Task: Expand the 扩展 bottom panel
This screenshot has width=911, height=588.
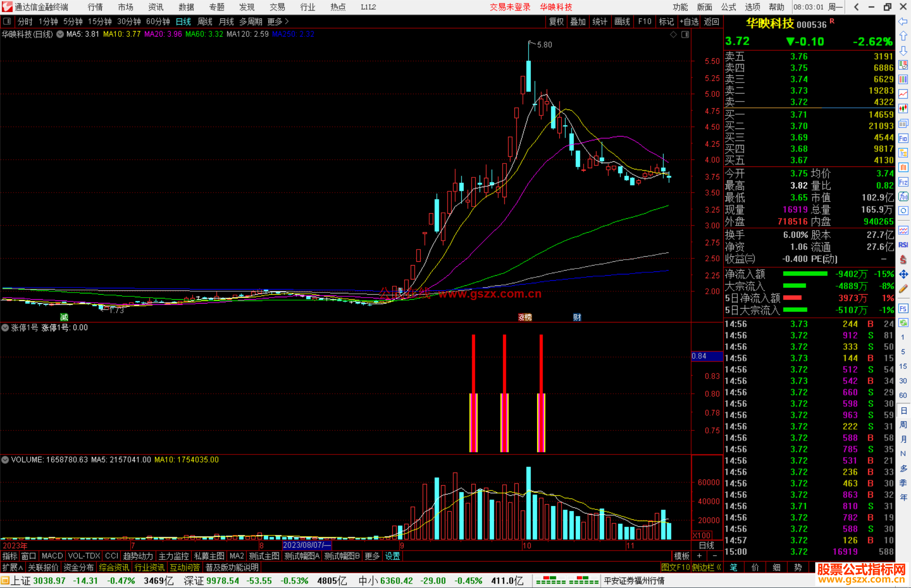Action: pos(12,567)
